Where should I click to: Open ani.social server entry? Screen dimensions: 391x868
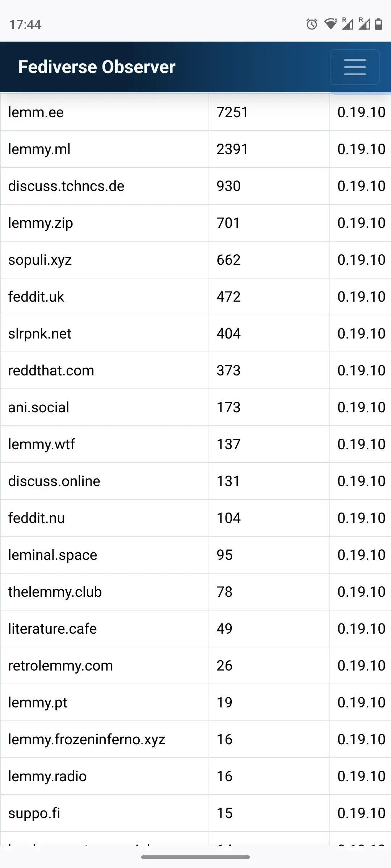[x=38, y=407]
